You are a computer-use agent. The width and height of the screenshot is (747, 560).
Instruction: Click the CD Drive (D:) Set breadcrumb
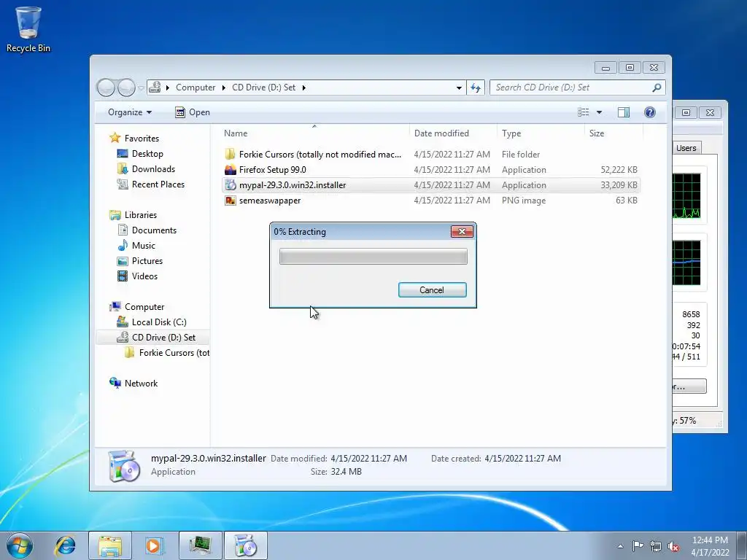pyautogui.click(x=263, y=87)
